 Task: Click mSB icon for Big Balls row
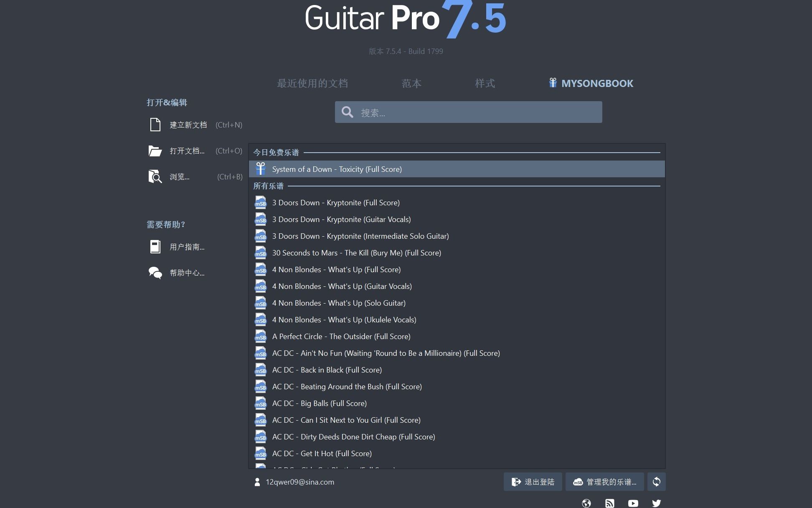tap(261, 403)
